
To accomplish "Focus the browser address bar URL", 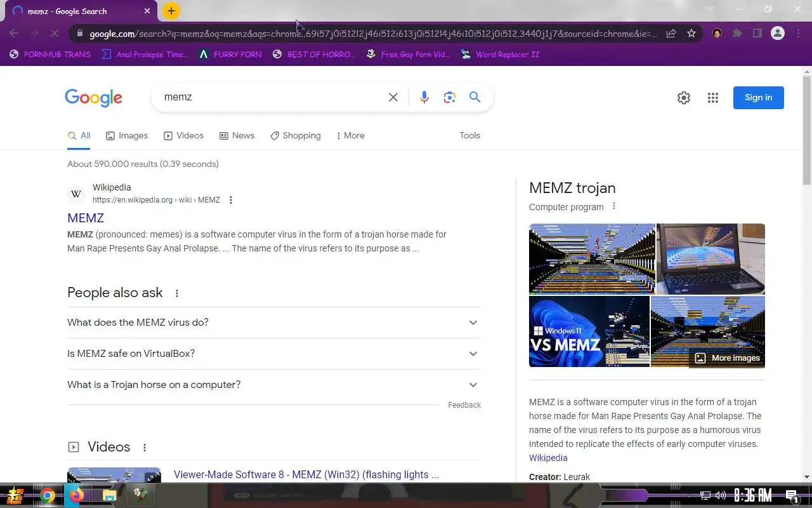I will pyautogui.click(x=373, y=34).
